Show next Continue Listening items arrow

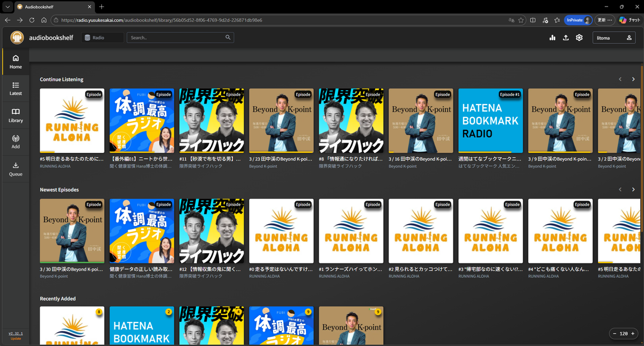click(x=633, y=79)
